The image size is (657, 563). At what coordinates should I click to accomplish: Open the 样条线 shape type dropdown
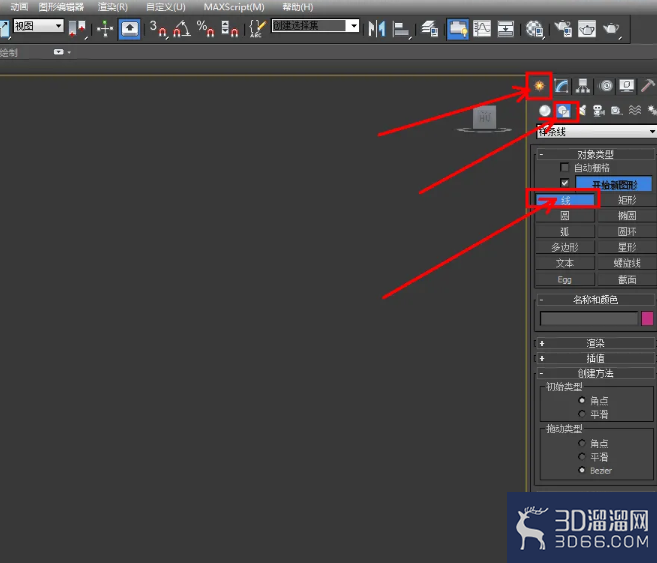[x=597, y=132]
